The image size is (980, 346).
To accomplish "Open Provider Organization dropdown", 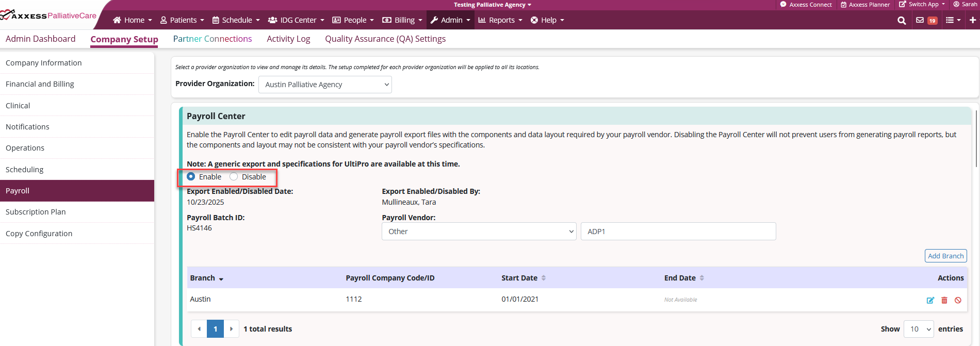I will pos(325,85).
